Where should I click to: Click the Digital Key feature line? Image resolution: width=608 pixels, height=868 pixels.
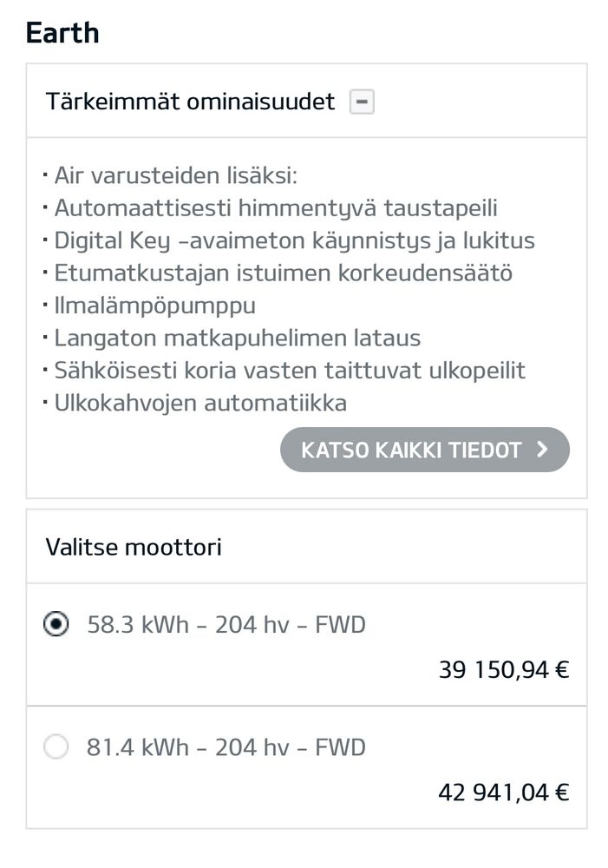point(294,240)
